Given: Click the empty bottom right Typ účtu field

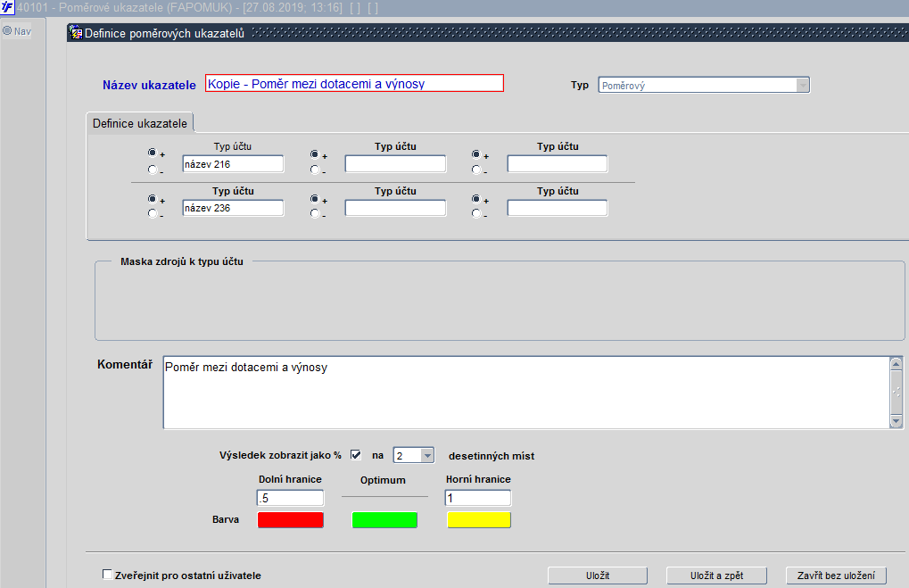Looking at the screenshot, I should (x=558, y=208).
